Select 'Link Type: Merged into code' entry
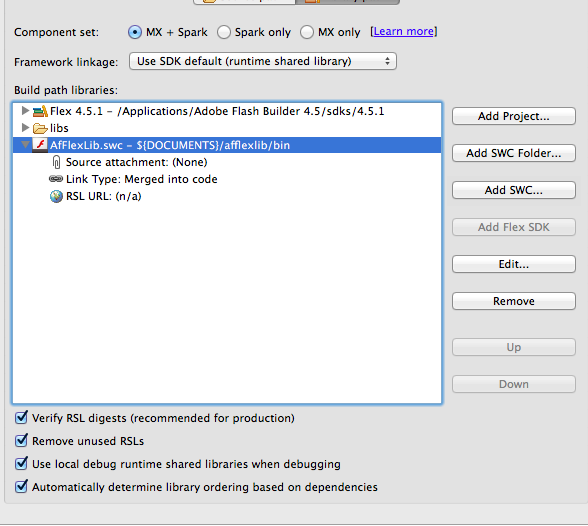 (x=142, y=179)
